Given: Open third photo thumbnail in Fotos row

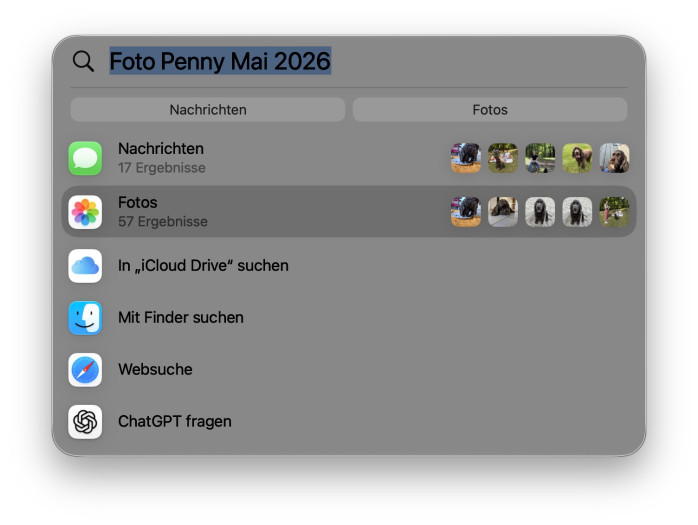Looking at the screenshot, I should tap(540, 212).
